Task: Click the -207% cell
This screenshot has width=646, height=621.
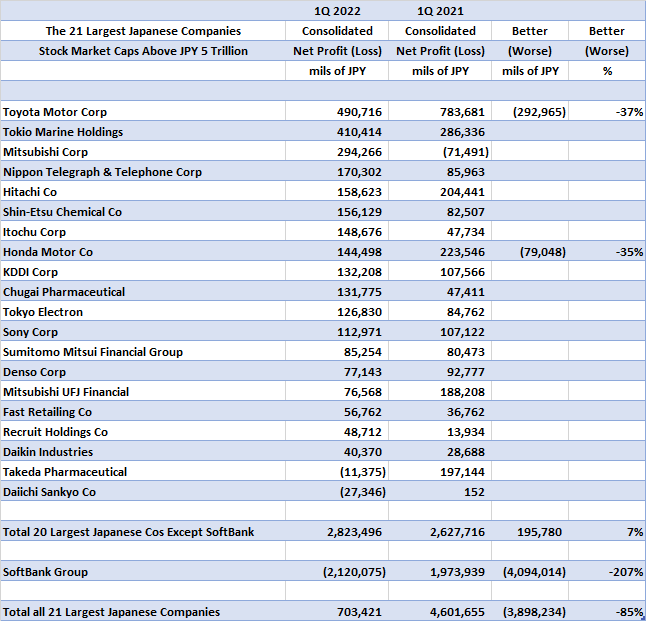Action: point(626,572)
